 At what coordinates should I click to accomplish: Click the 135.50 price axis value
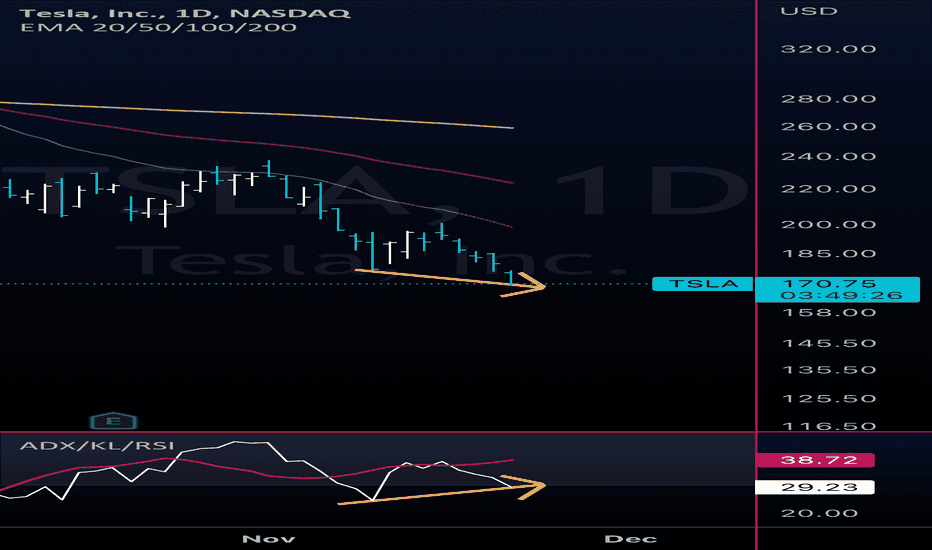pos(829,370)
